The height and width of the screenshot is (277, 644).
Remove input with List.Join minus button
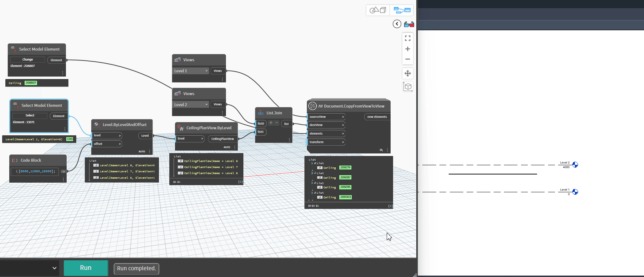(x=277, y=123)
